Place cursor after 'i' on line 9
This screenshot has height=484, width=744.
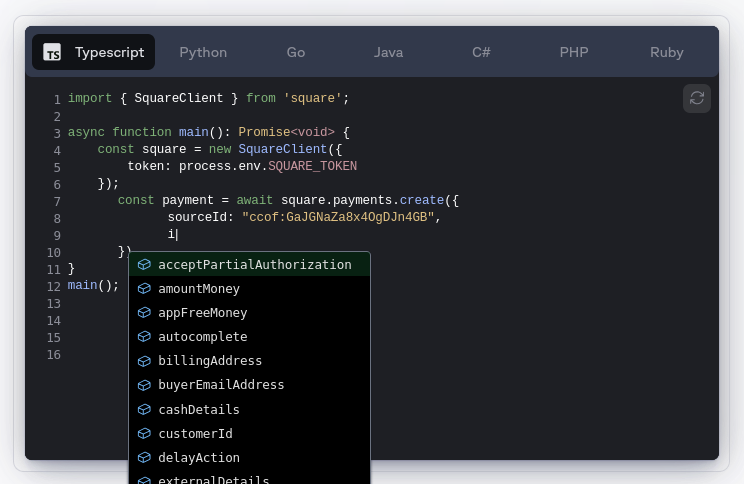pyautogui.click(x=176, y=234)
